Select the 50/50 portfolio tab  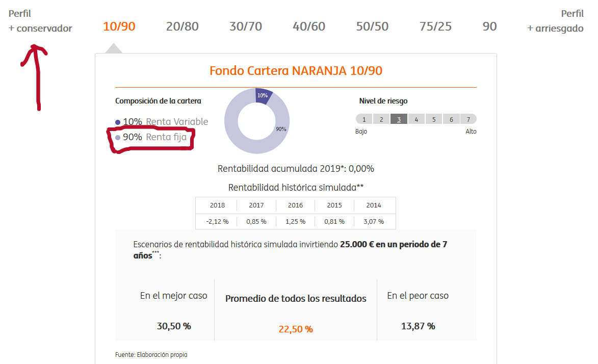coord(372,27)
